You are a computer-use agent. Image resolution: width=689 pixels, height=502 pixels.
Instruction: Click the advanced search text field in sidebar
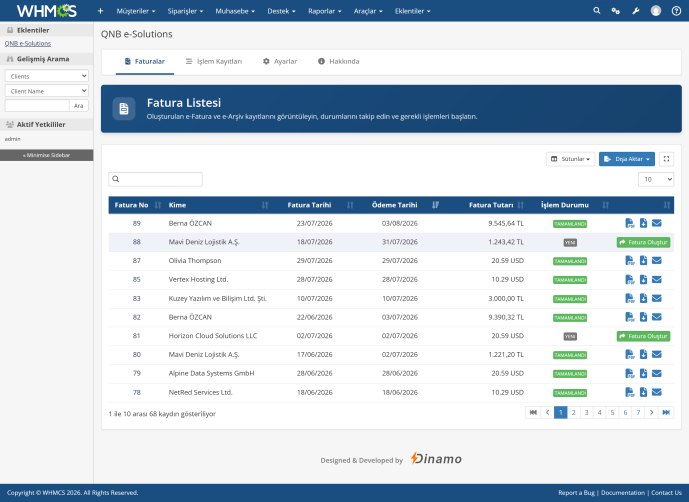click(37, 105)
